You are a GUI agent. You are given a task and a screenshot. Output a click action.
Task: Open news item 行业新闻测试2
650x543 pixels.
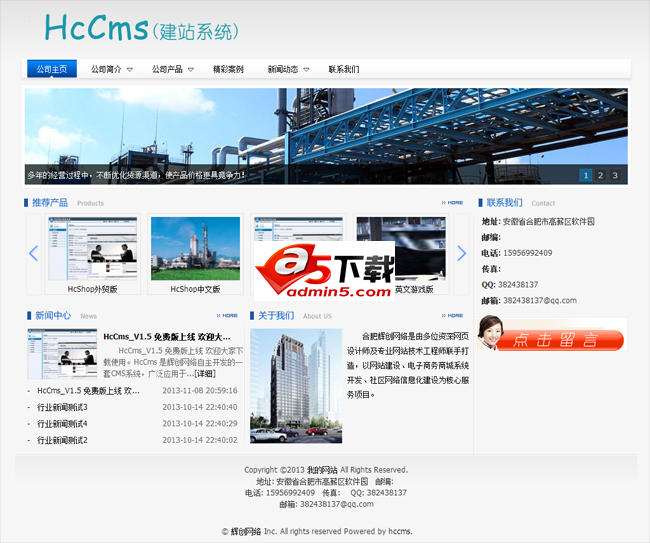pyautogui.click(x=62, y=440)
